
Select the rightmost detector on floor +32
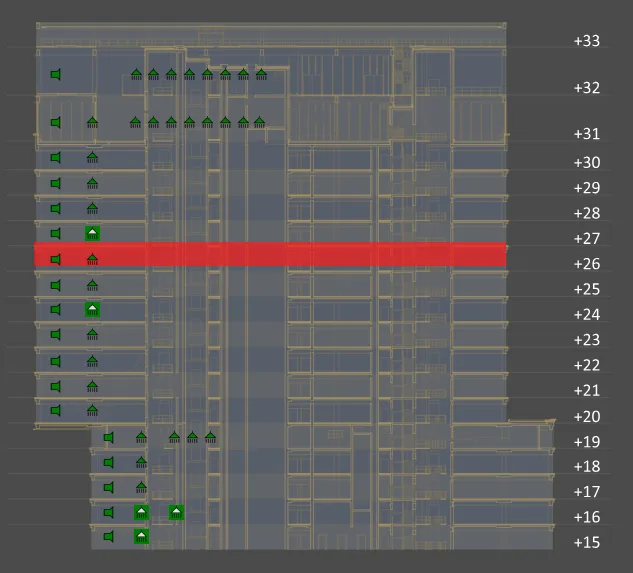point(261,74)
